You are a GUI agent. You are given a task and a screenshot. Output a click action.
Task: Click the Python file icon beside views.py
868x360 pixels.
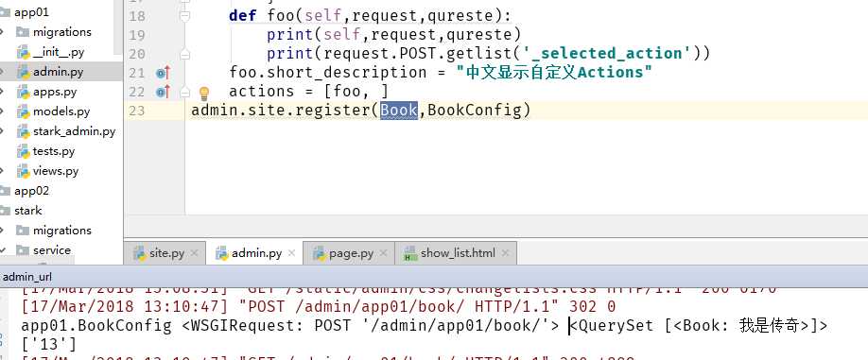pyautogui.click(x=24, y=171)
